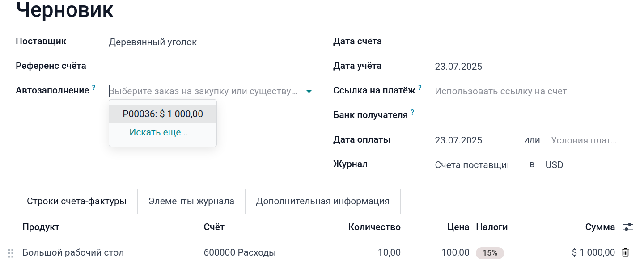Select Строки счёта-фактуры tab
Image resolution: width=644 pixels, height=265 pixels.
point(76,201)
